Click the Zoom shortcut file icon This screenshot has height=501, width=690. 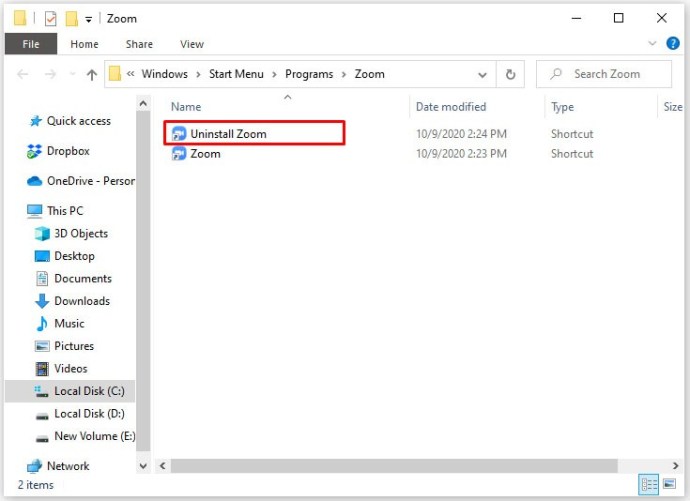click(x=179, y=154)
